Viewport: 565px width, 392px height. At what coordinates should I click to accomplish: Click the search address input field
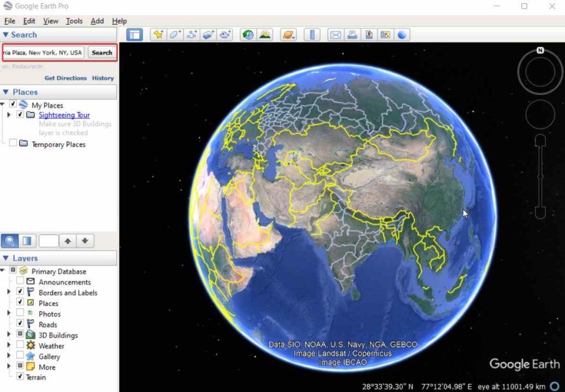point(43,52)
